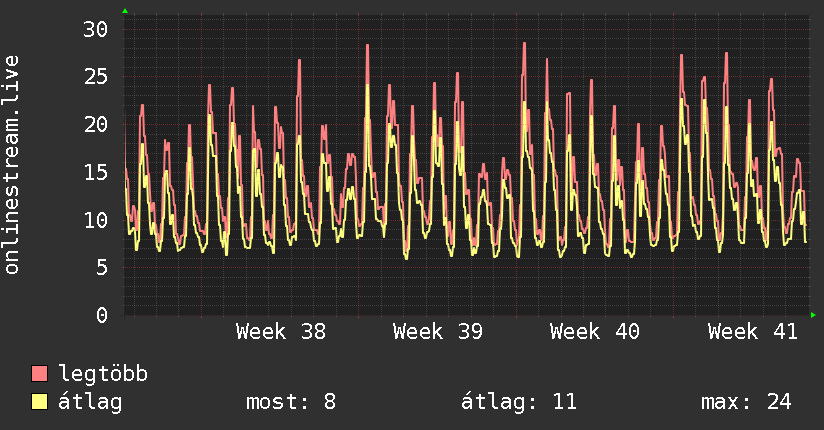The image size is (824, 430).
Task: Click the 10 y-axis tick label
Action: [96, 220]
